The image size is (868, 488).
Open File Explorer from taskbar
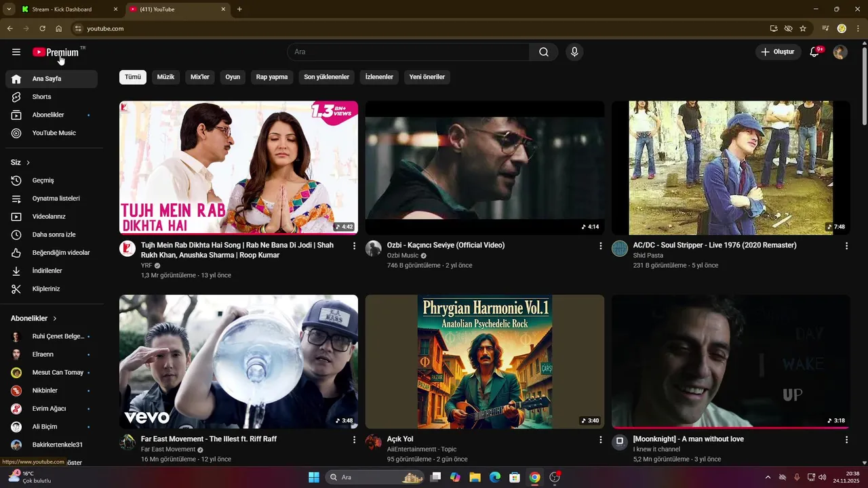click(475, 477)
